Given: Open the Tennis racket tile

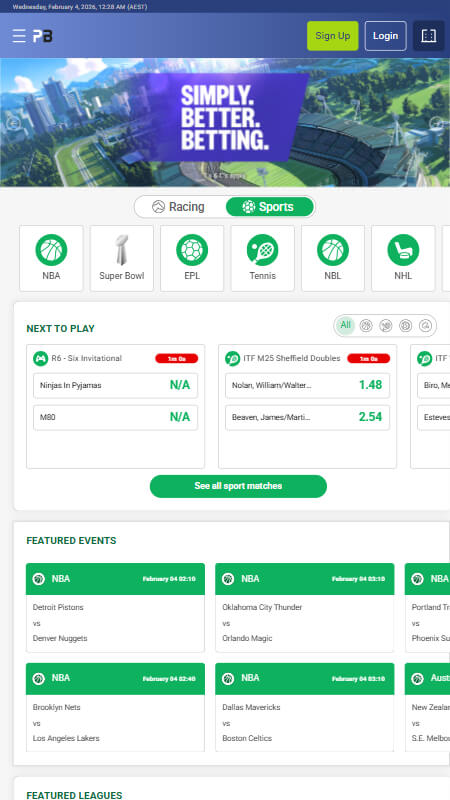Looking at the screenshot, I should [262, 258].
